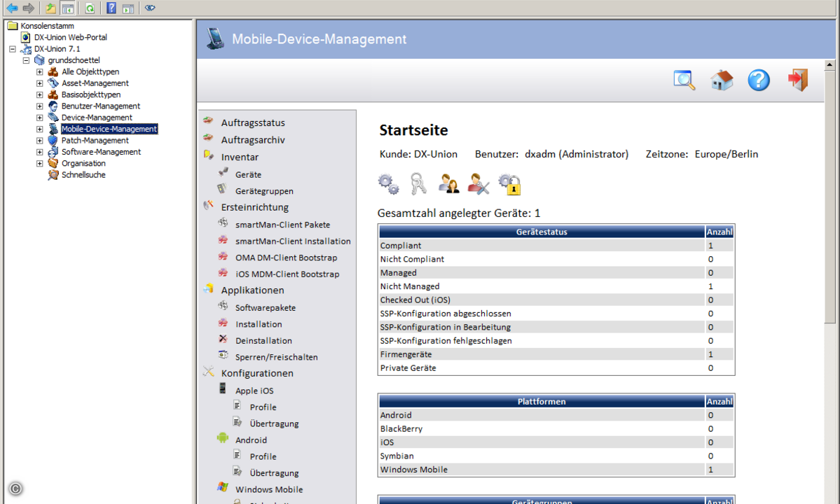
Task: Click the blue back arrow toolbar icon
Action: pyautogui.click(x=12, y=8)
